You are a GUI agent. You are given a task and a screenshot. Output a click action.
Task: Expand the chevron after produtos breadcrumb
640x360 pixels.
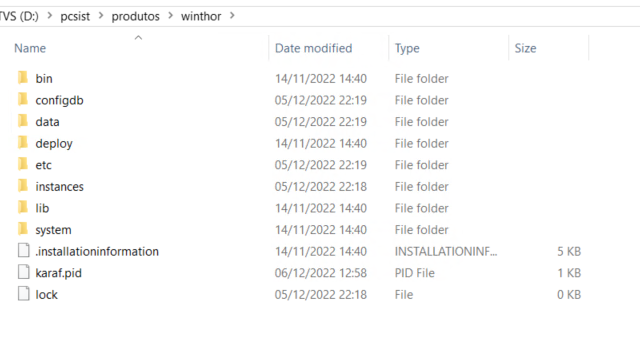171,16
